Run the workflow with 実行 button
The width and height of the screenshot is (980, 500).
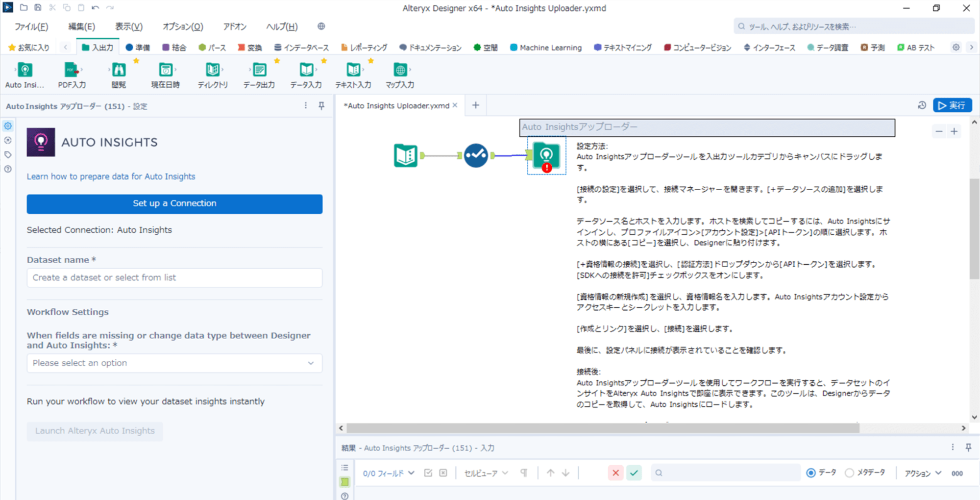tap(952, 105)
